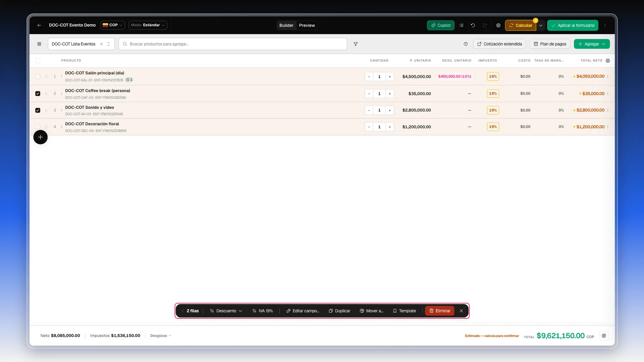Open Cotización extendida

click(499, 44)
